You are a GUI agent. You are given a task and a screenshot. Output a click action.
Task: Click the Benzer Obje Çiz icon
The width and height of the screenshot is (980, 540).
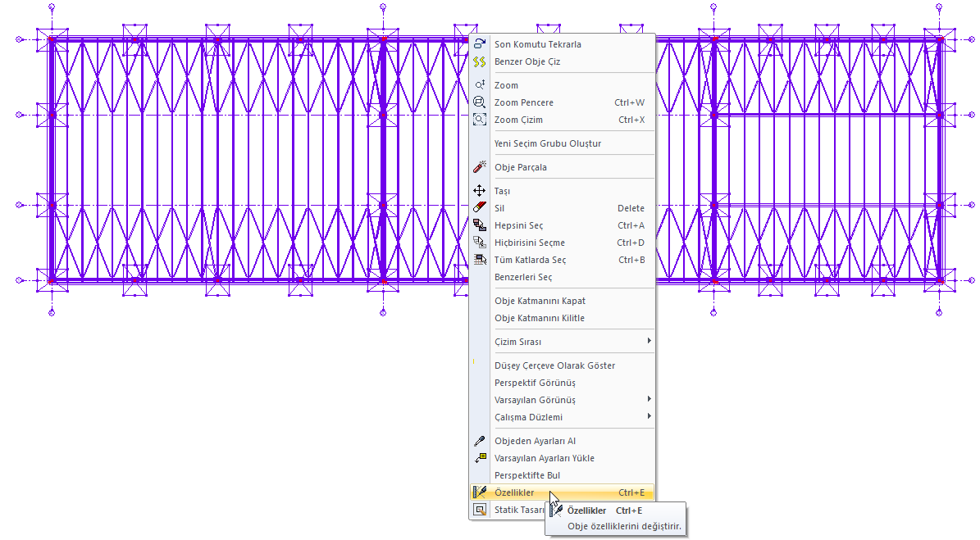click(x=481, y=61)
